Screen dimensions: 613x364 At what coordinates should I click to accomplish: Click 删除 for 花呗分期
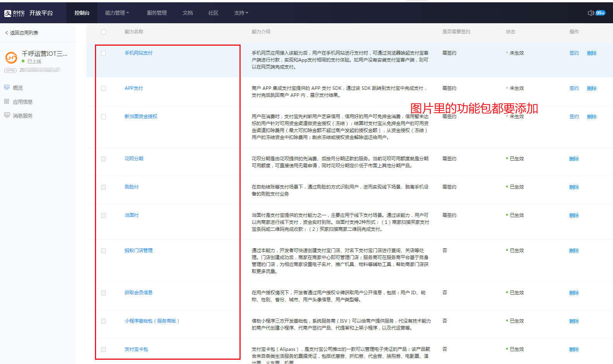574,159
